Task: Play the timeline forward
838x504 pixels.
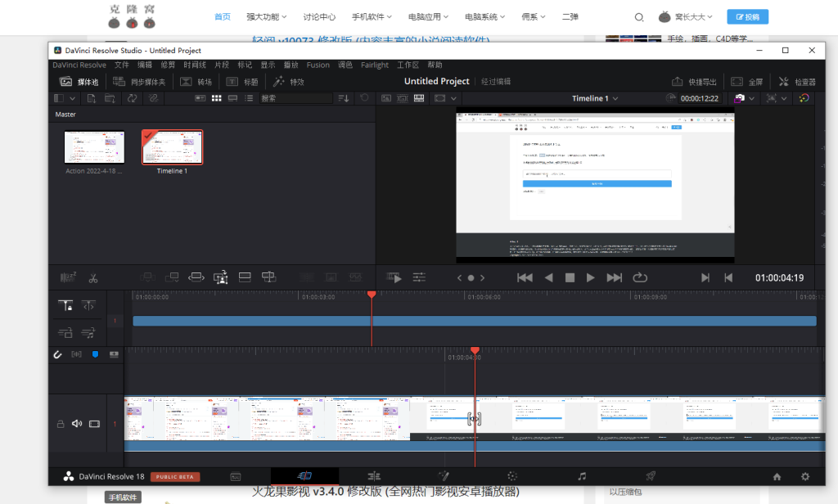Action: click(590, 277)
